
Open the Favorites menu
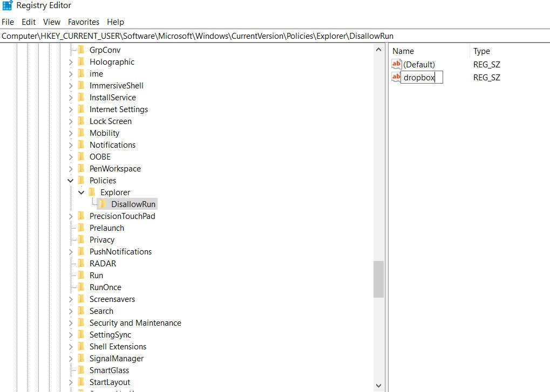coord(84,22)
